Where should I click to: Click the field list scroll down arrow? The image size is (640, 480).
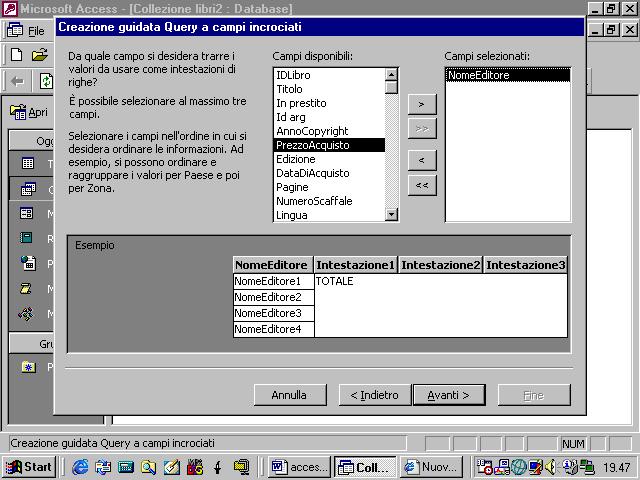[x=391, y=214]
